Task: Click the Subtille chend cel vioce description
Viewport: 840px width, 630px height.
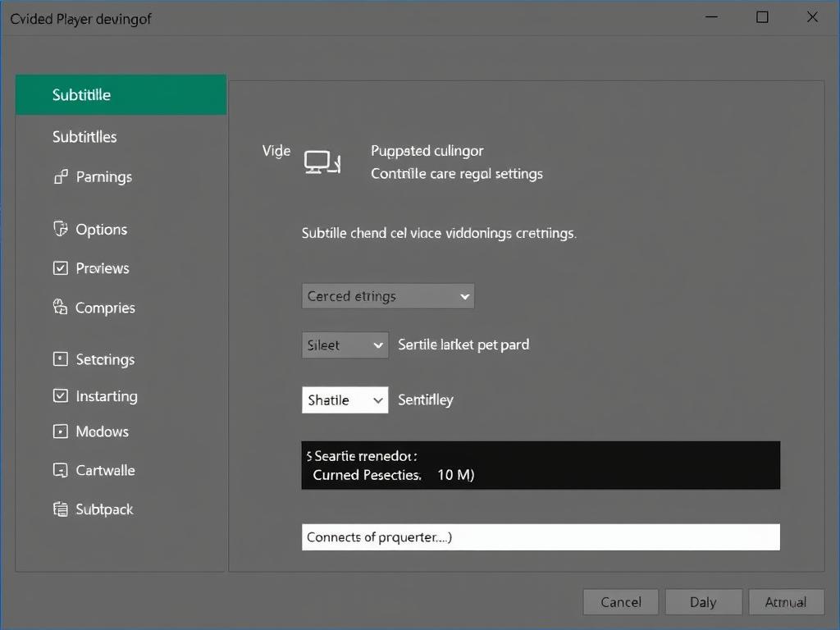Action: (x=439, y=234)
